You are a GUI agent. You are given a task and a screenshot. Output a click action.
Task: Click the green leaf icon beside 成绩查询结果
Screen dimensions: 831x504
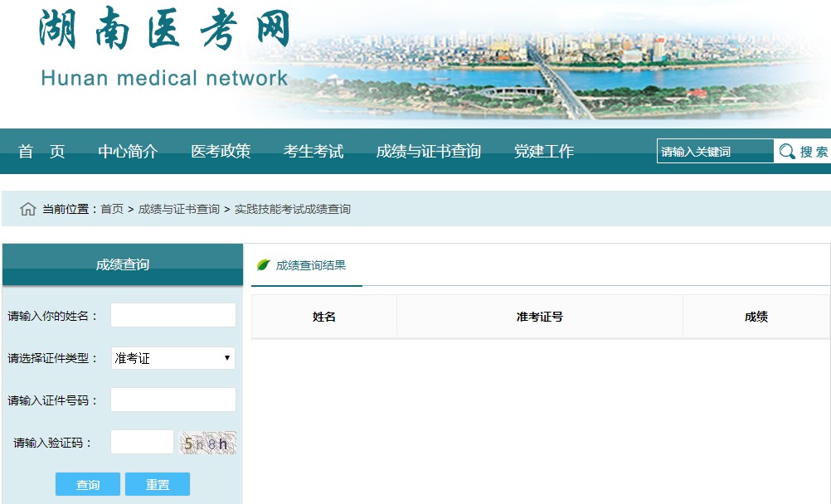tap(264, 265)
